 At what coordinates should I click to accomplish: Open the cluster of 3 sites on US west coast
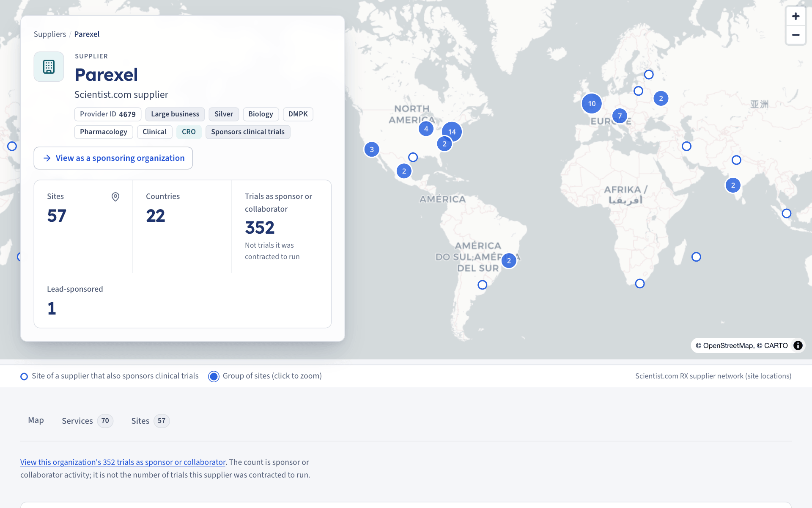pyautogui.click(x=372, y=149)
